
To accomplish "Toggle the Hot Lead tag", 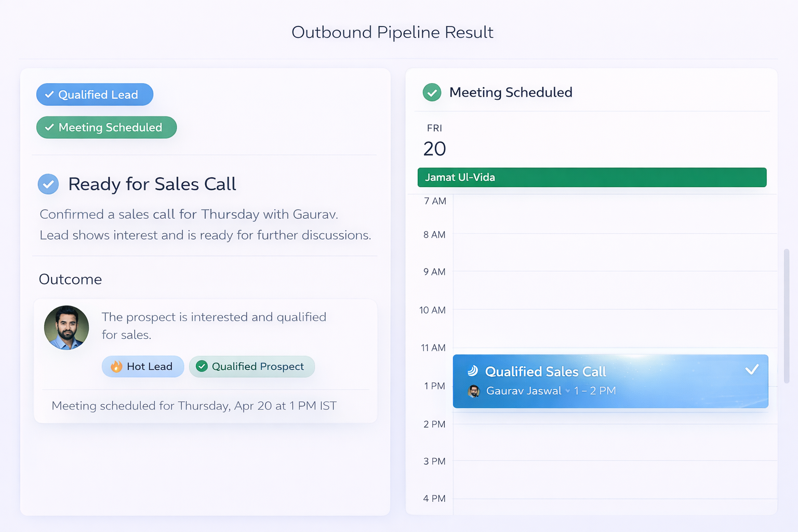I will pos(143,366).
